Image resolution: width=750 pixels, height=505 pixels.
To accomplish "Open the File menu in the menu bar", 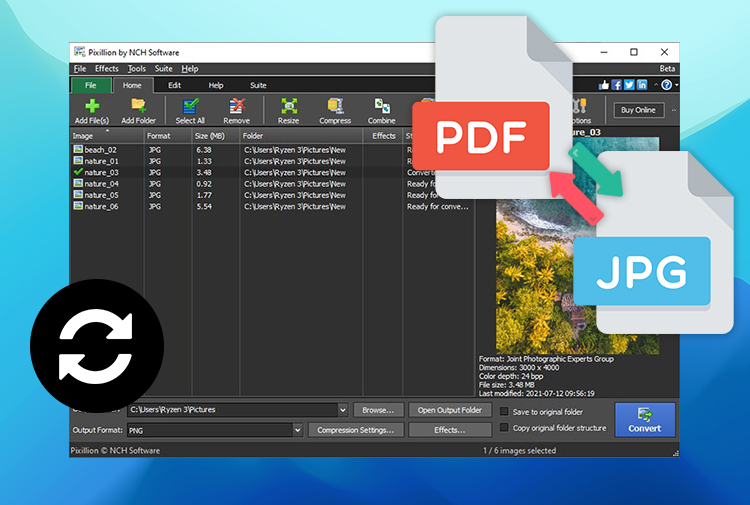I will click(80, 69).
